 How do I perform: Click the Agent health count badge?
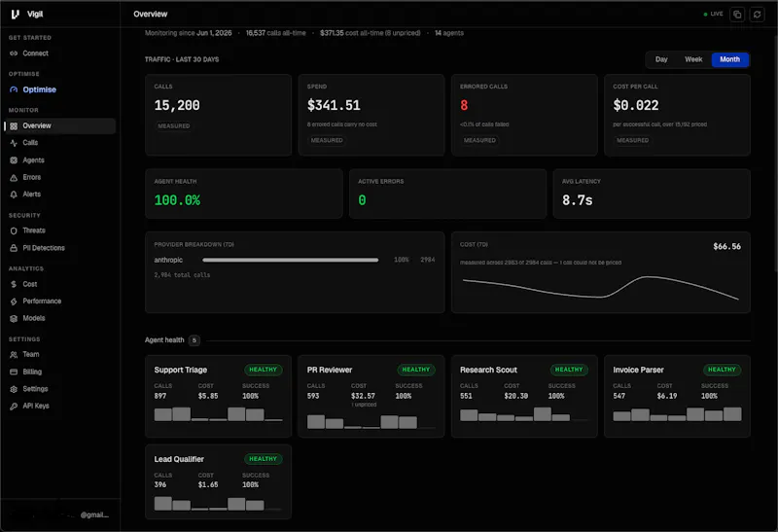point(194,340)
